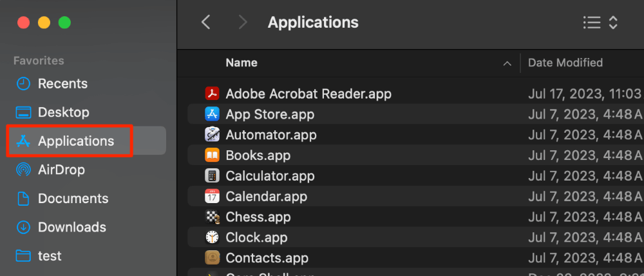
Task: Close the Finder window
Action: (23, 22)
